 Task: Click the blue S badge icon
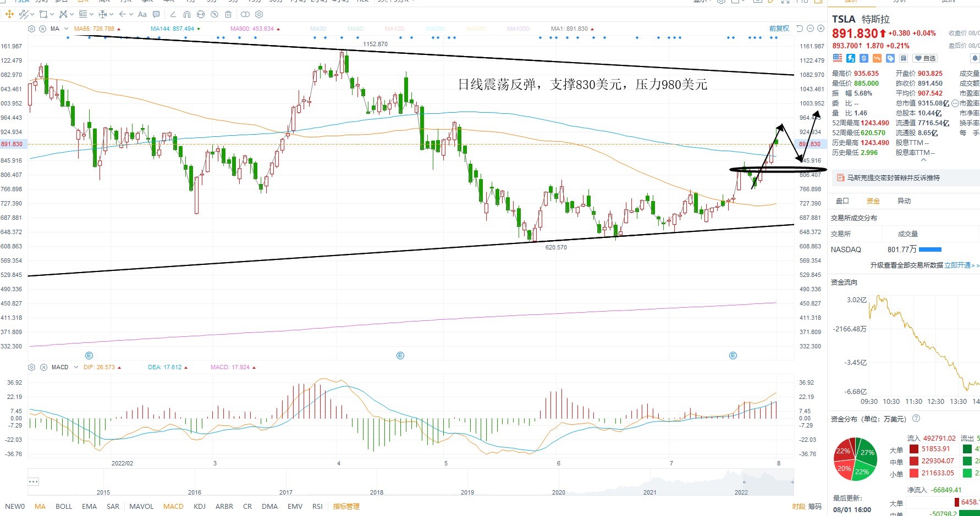click(864, 58)
